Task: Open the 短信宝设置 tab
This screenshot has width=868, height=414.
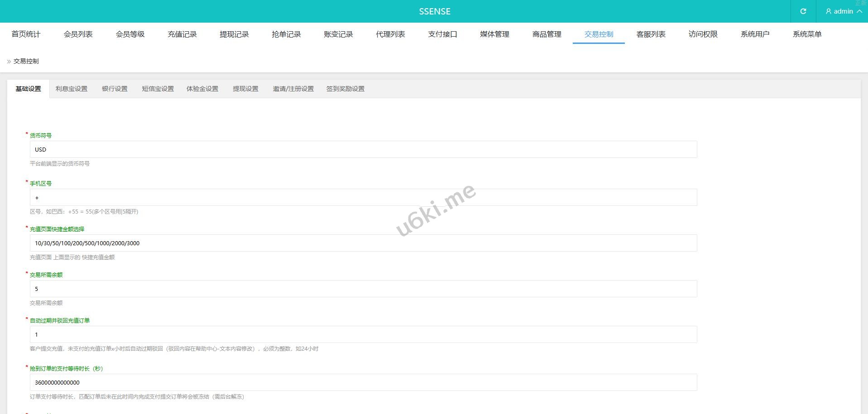Action: [158, 89]
